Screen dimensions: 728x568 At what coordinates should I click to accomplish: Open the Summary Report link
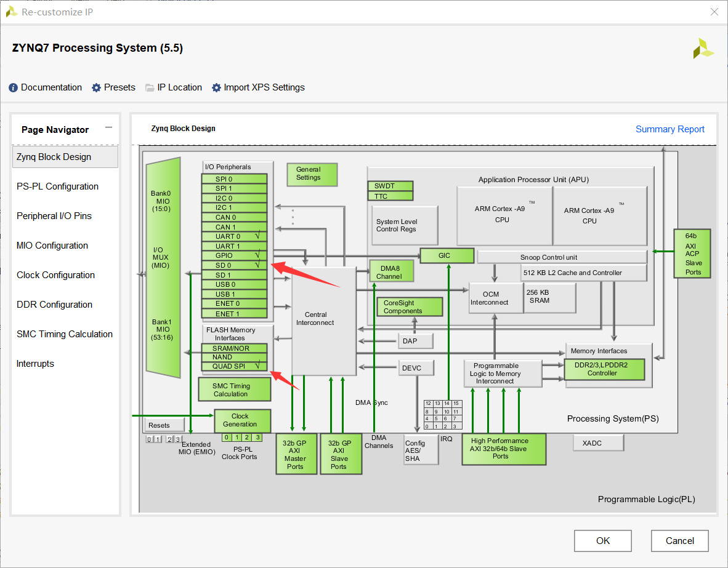click(x=670, y=129)
